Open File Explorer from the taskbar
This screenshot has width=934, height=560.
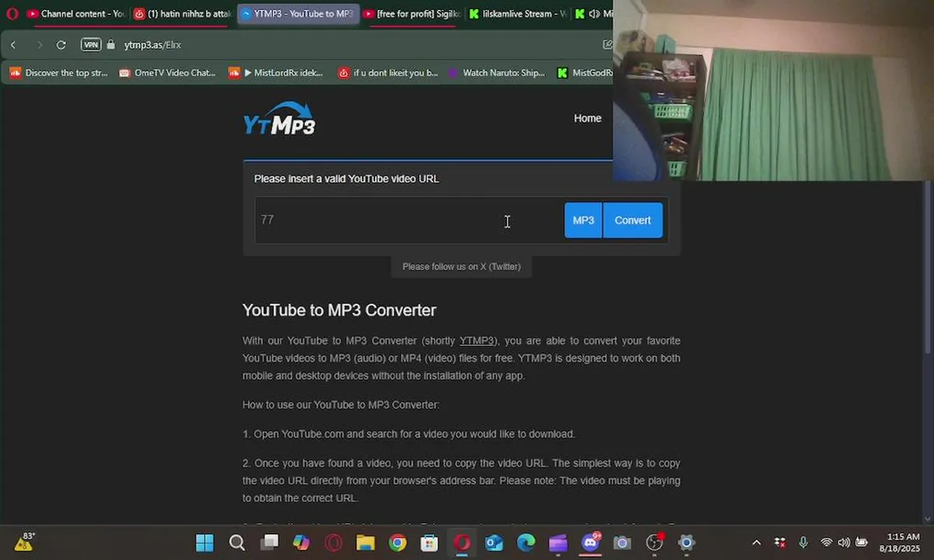coord(365,543)
